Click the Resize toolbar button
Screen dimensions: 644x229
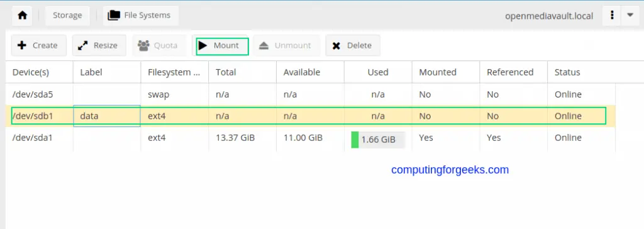click(x=99, y=45)
